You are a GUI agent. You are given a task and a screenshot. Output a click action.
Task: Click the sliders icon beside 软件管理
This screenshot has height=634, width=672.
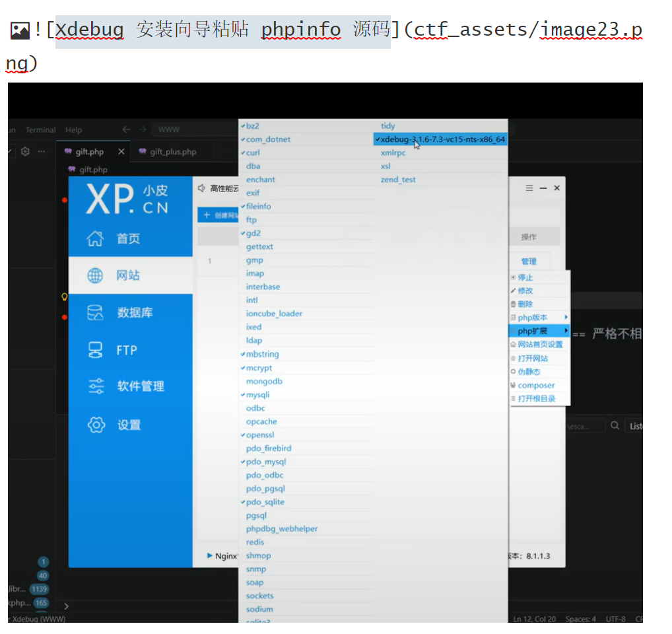[x=96, y=386]
